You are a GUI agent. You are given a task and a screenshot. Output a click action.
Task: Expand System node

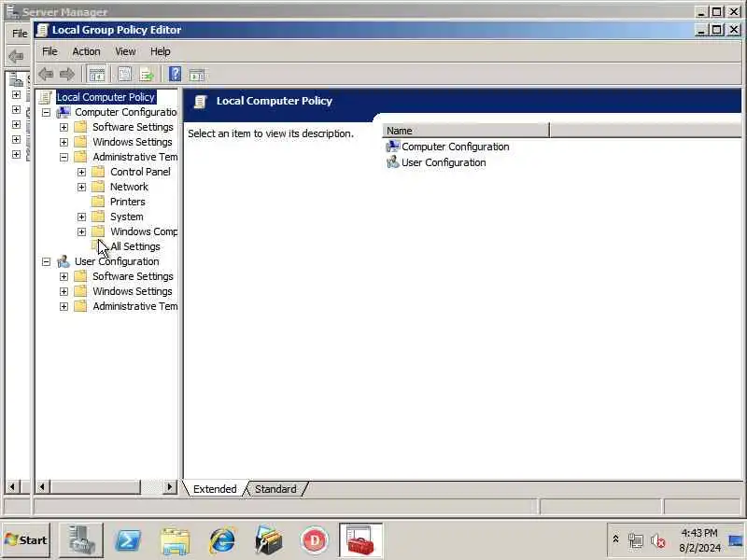[x=81, y=217]
